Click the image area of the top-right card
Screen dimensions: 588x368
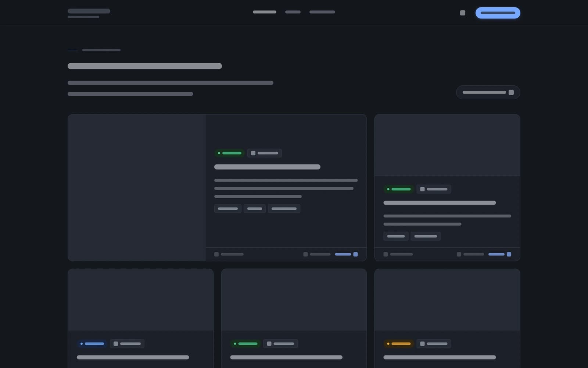coord(447,145)
